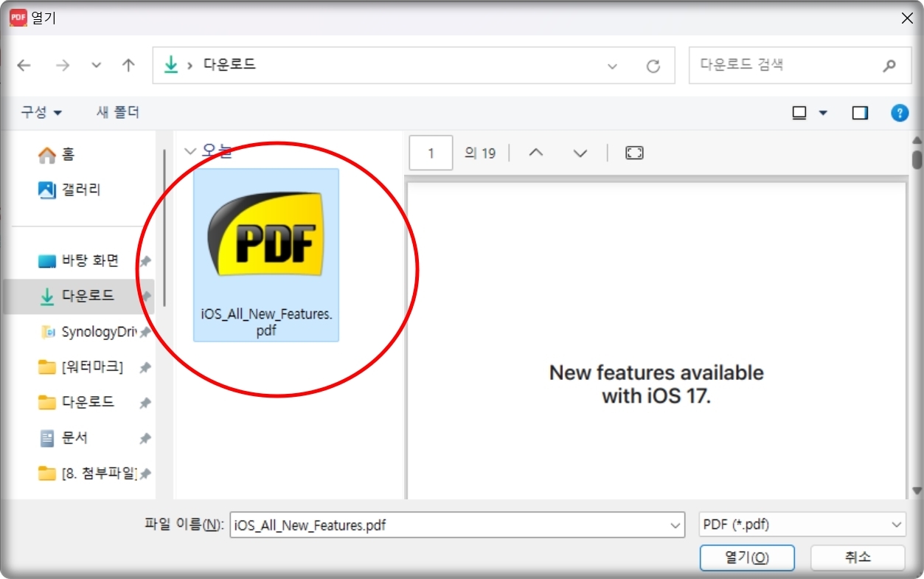
Task: Go back with the left arrow
Action: coord(24,66)
